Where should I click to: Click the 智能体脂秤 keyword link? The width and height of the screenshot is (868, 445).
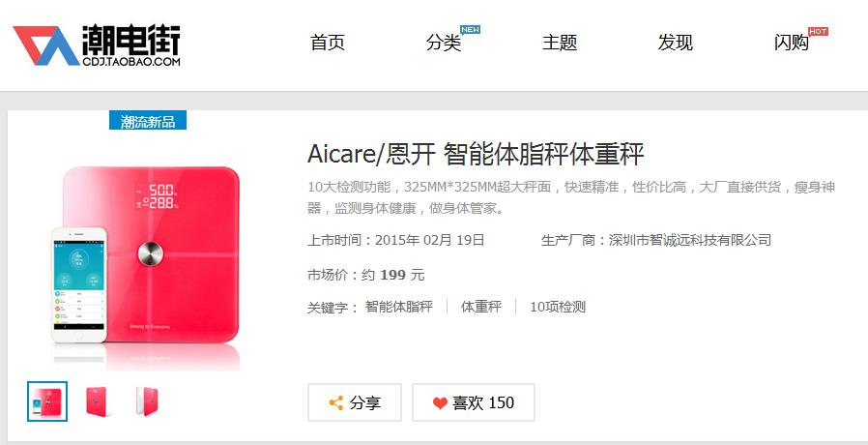398,307
